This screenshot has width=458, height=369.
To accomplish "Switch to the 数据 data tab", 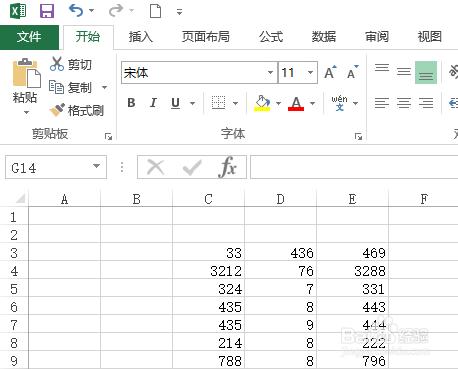I will coord(324,37).
